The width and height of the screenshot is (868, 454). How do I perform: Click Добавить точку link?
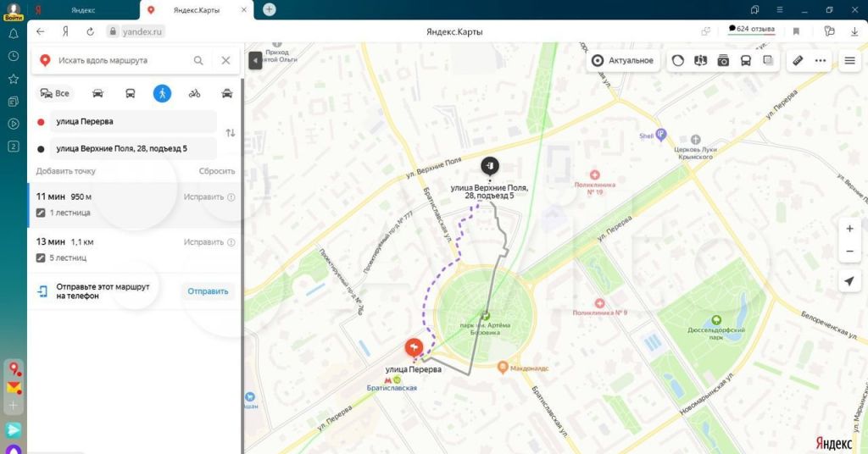66,171
